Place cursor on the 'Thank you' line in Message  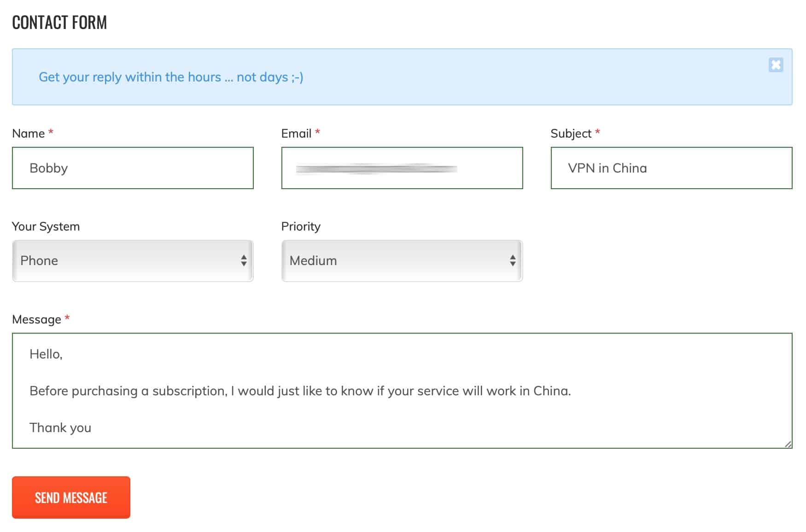click(60, 428)
